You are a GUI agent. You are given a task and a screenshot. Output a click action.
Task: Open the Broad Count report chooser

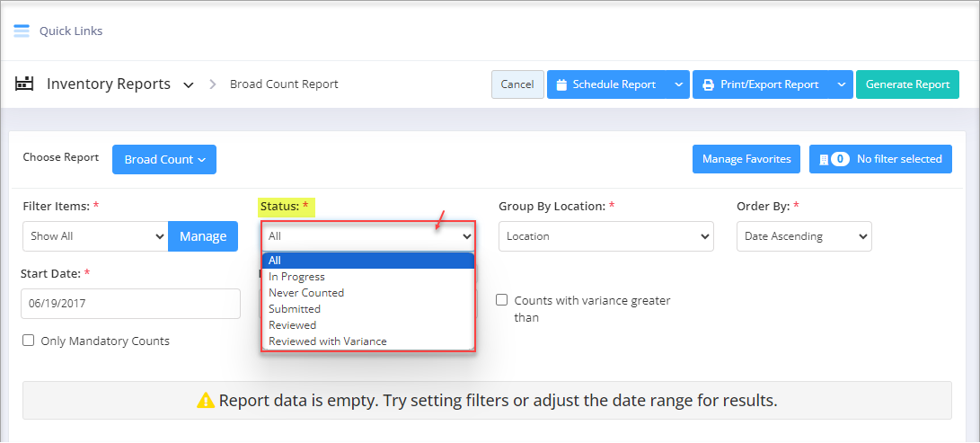coord(163,159)
